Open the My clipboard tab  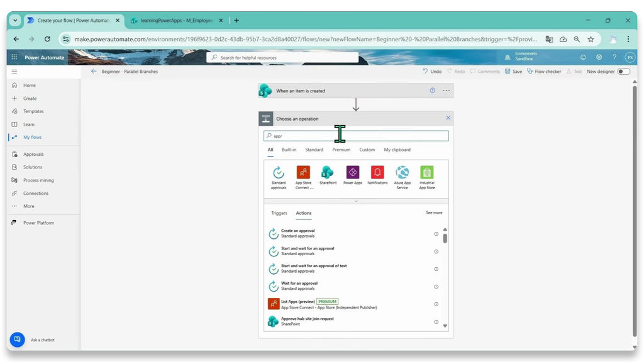[397, 150]
